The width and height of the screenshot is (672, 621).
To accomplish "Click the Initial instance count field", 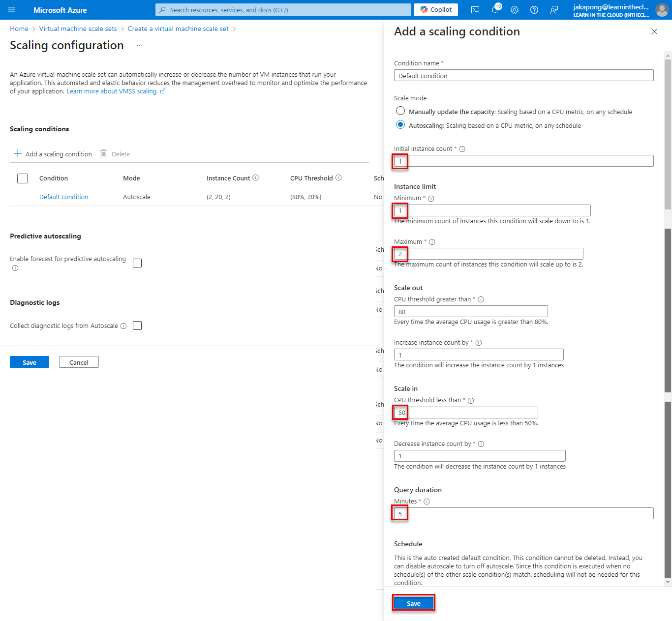I will 524,161.
